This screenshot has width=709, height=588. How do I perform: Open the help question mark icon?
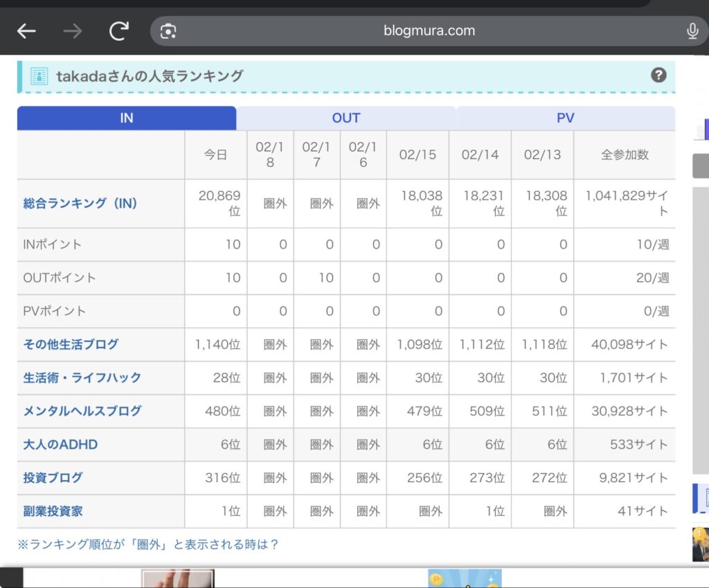[658, 75]
